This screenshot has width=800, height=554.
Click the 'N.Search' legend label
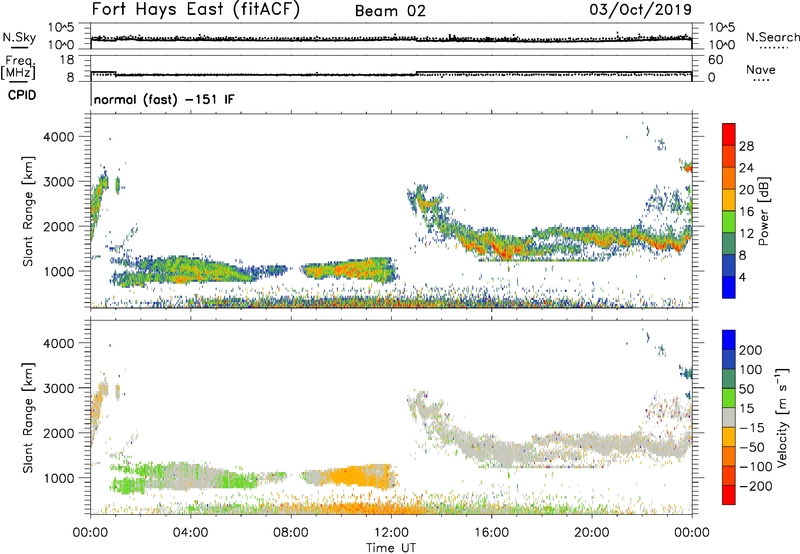click(772, 37)
